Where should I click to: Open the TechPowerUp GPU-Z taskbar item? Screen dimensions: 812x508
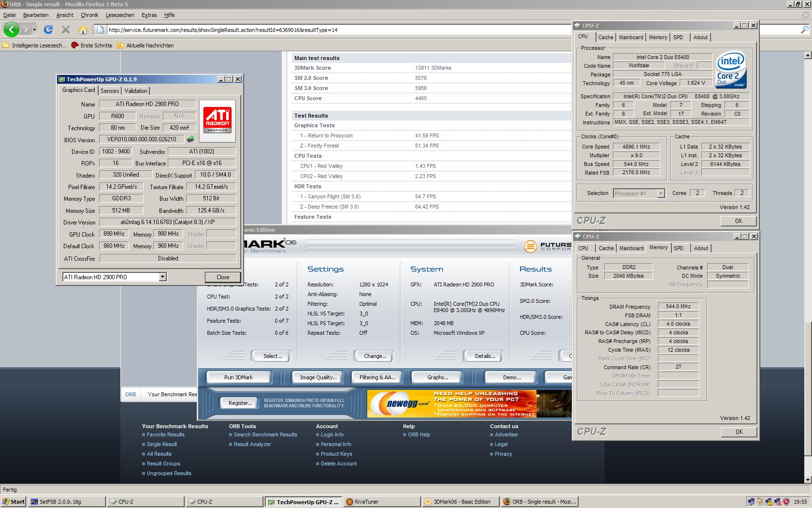(x=303, y=502)
